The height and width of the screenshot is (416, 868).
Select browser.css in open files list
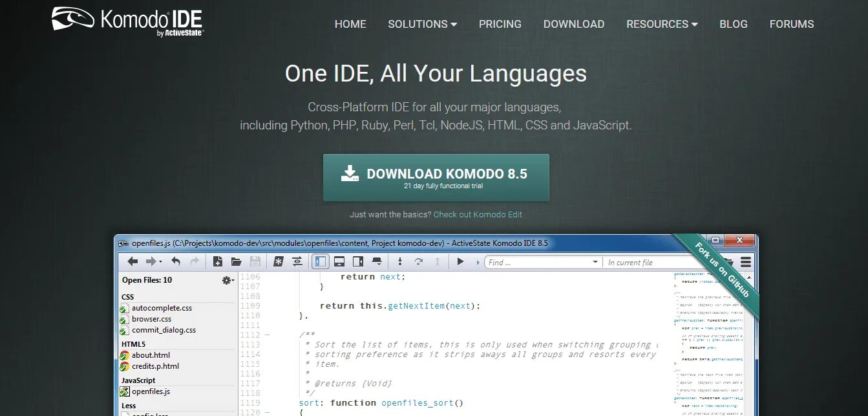point(151,319)
